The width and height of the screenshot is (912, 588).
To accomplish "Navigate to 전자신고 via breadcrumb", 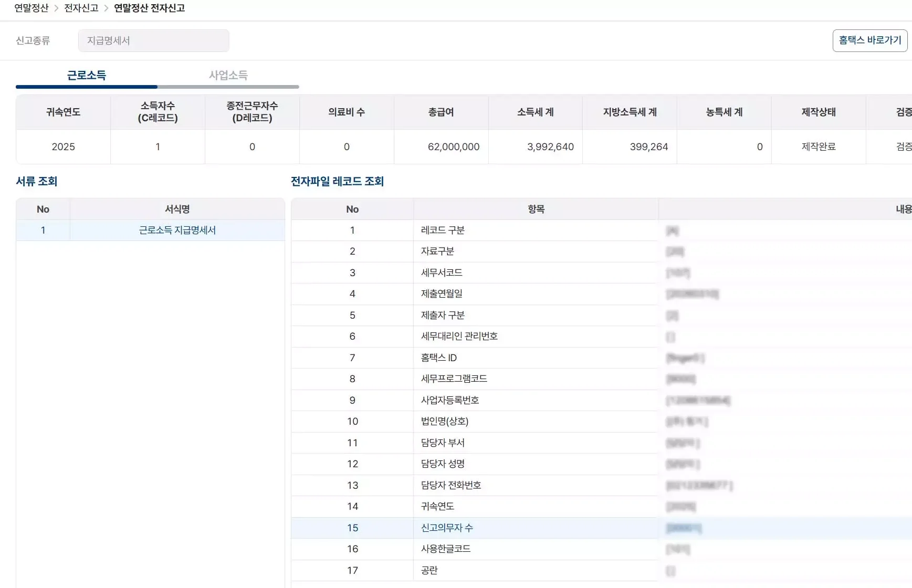I will [x=81, y=8].
